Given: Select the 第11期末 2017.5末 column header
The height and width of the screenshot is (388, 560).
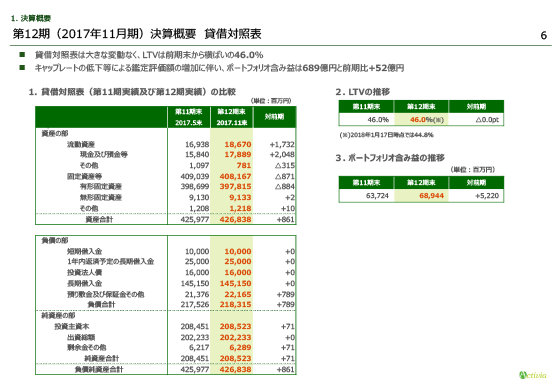Looking at the screenshot, I should 189,117.
